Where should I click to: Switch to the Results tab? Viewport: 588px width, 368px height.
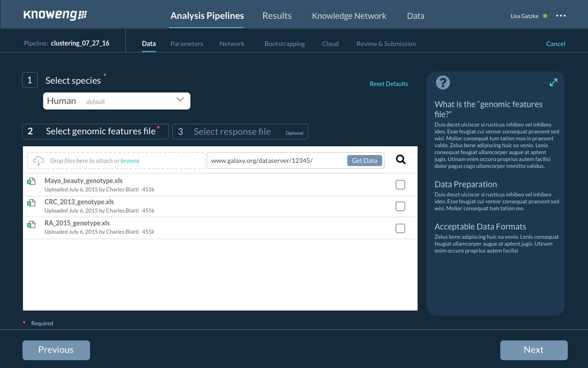point(277,16)
